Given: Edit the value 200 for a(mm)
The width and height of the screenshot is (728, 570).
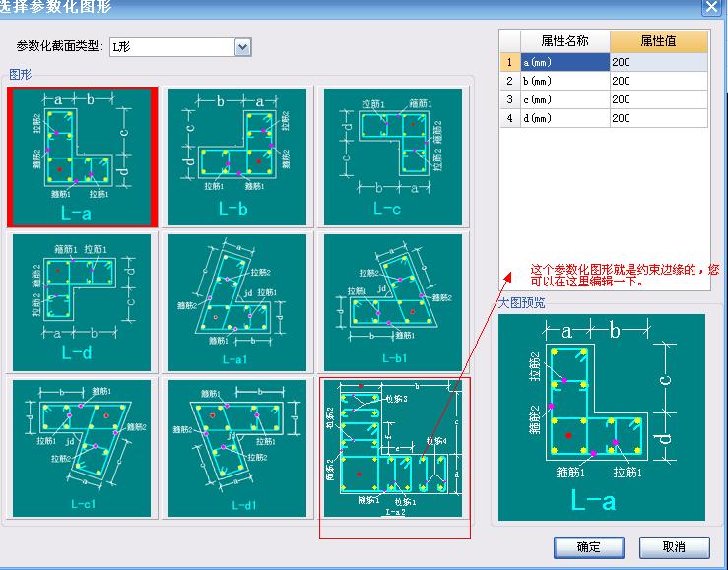Looking at the screenshot, I should point(658,62).
